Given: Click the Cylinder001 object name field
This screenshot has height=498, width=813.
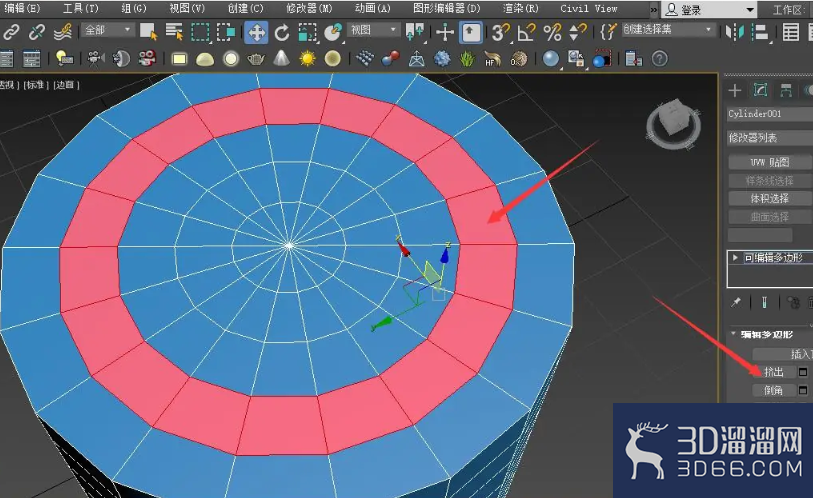Looking at the screenshot, I should point(769,114).
